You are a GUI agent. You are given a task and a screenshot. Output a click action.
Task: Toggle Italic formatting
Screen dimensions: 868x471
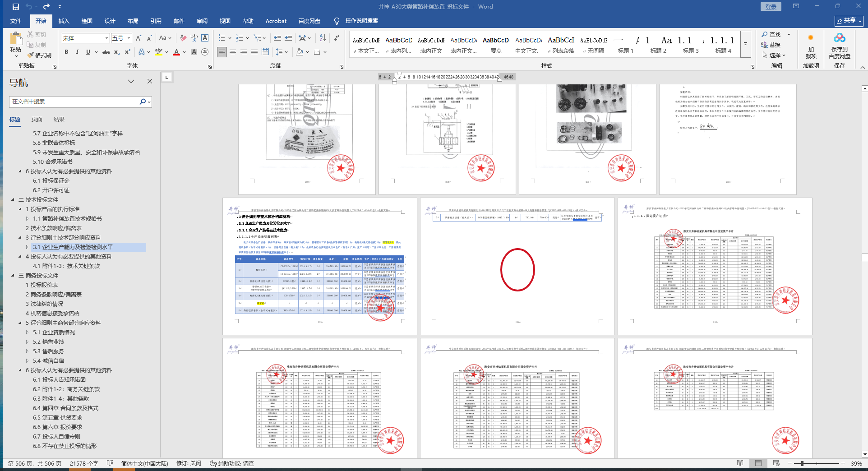pyautogui.click(x=77, y=52)
